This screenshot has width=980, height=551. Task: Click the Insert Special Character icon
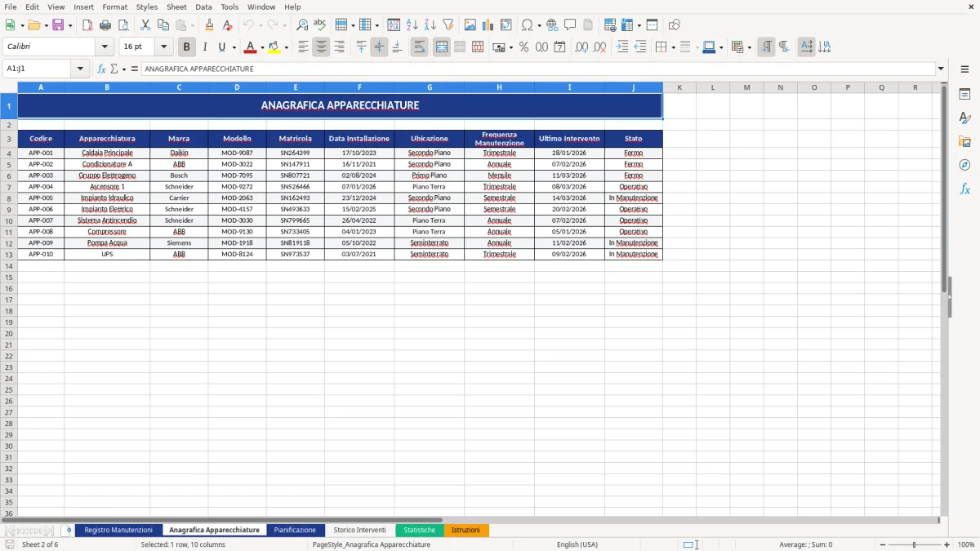click(528, 24)
